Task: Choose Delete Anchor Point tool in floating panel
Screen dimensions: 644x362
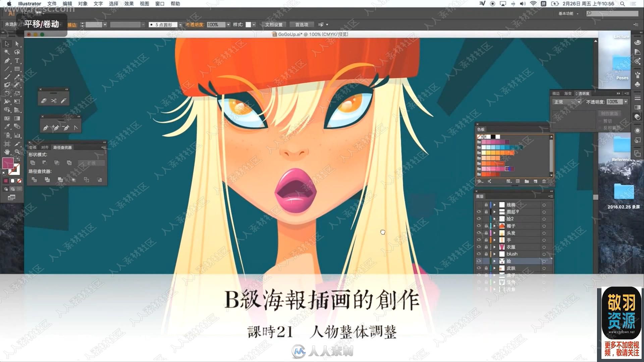Action: 66,128
